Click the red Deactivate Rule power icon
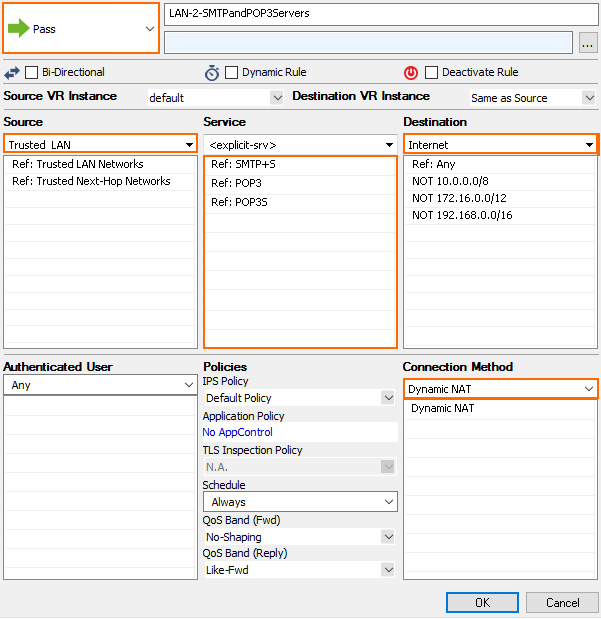This screenshot has height=619, width=601. pyautogui.click(x=411, y=73)
